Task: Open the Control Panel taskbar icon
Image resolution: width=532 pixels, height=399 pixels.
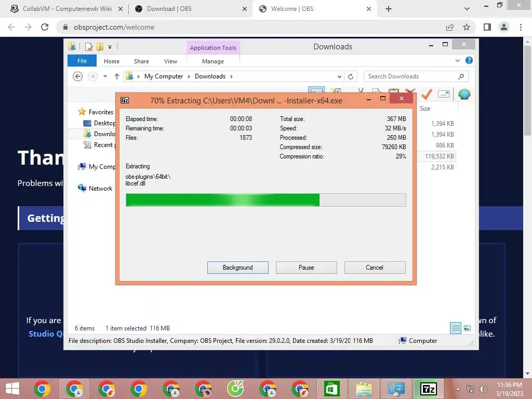Action: [396, 389]
